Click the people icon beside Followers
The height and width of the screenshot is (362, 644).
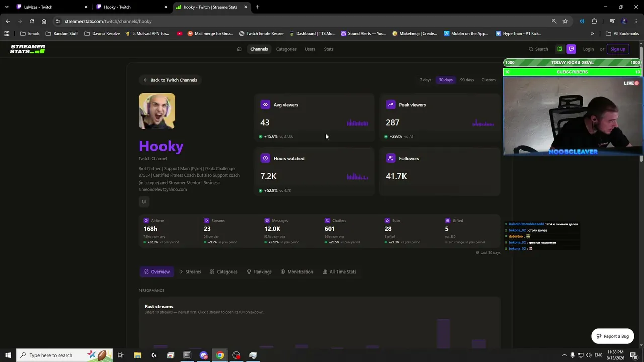391,158
